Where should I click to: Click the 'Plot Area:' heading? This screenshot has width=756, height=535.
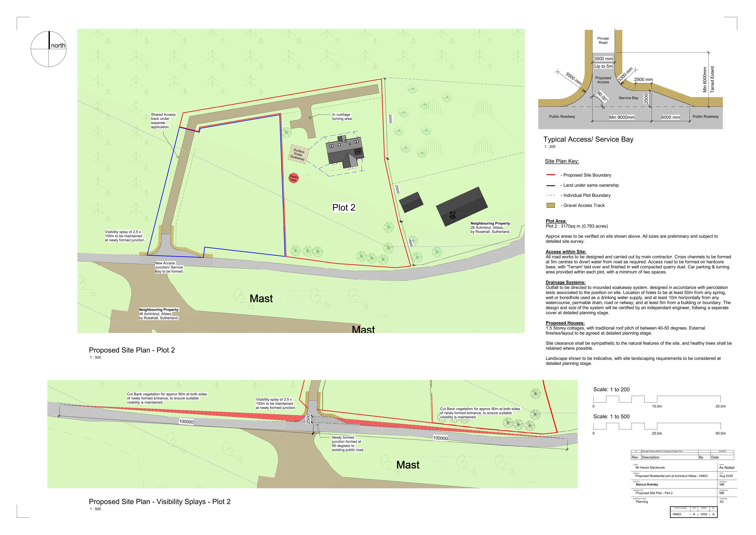pos(556,221)
